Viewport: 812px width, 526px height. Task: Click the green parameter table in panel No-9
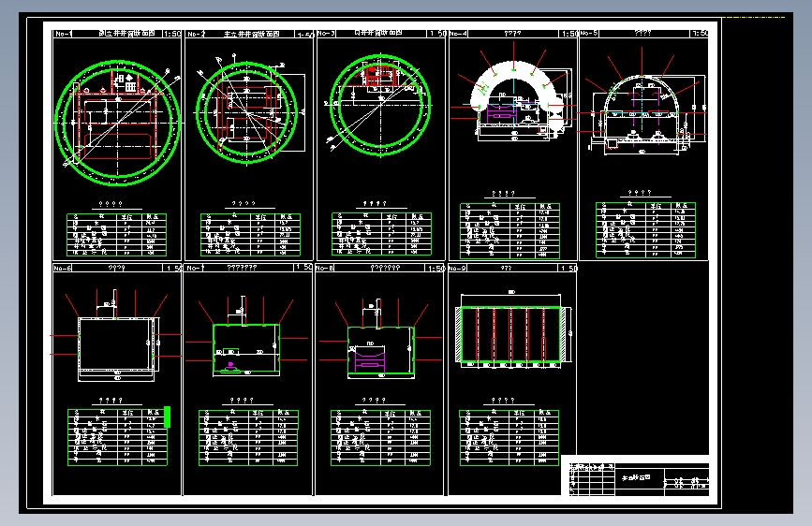pyautogui.click(x=509, y=437)
